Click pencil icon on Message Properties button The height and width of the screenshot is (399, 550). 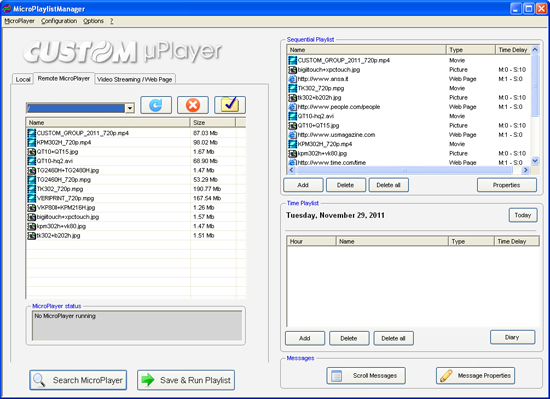446,376
